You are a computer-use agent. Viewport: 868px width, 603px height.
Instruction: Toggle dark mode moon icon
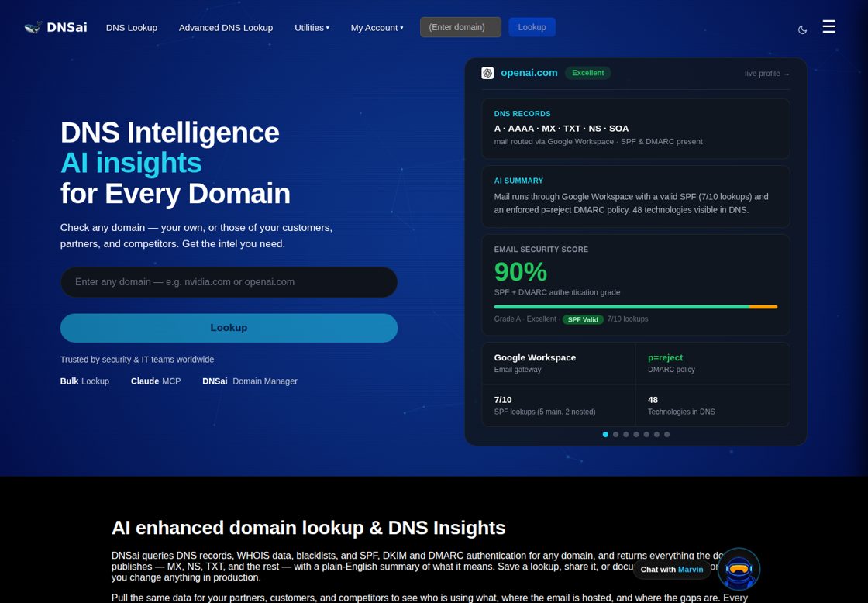[x=802, y=30]
